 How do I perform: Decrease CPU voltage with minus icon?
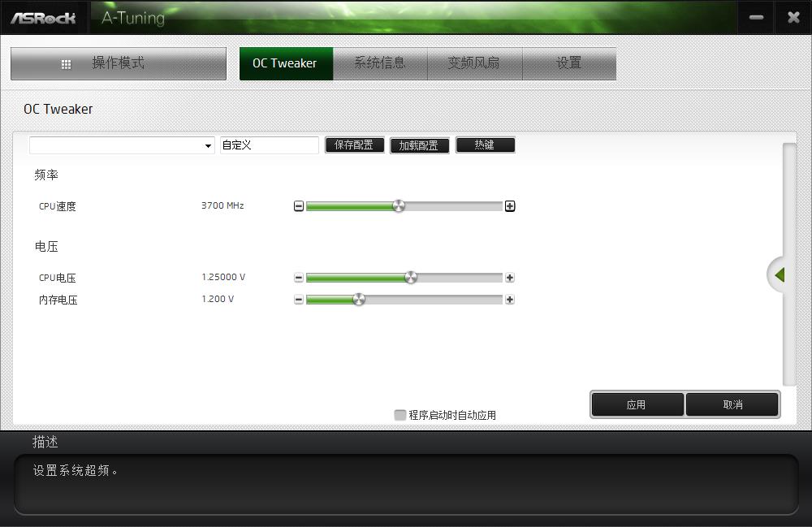point(299,278)
